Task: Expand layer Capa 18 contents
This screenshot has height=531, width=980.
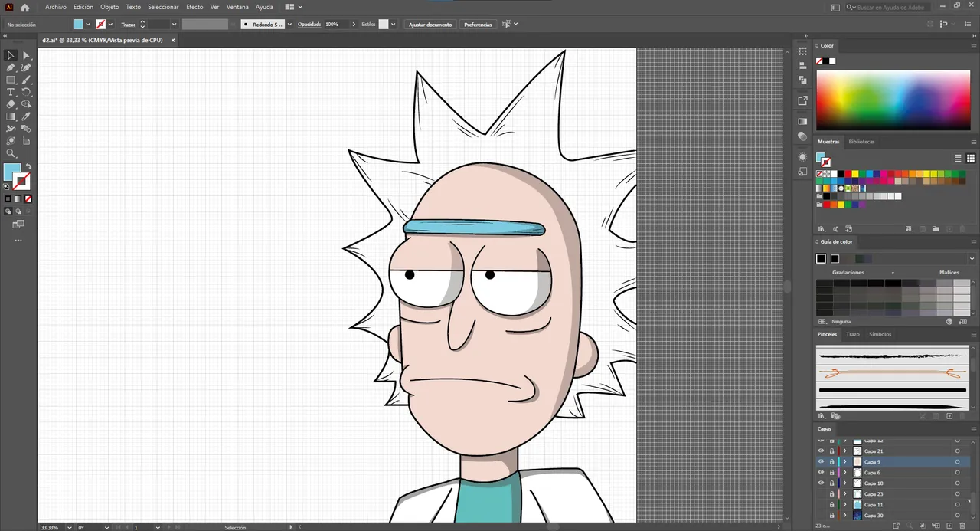Action: point(845,483)
